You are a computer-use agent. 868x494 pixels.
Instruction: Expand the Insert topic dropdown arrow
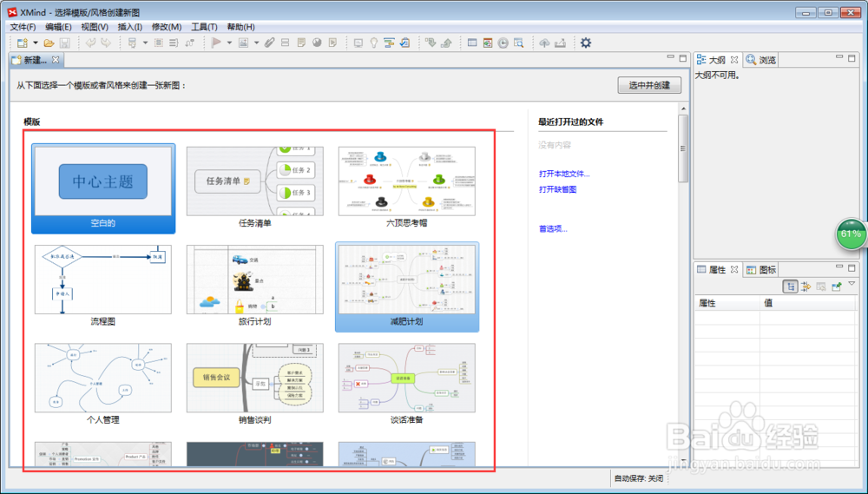(x=145, y=43)
